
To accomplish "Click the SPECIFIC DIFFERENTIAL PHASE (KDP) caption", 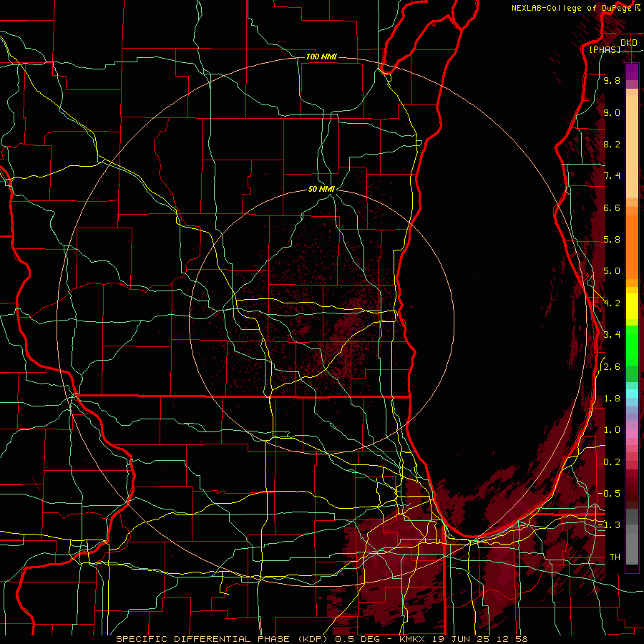I will pos(223,639).
